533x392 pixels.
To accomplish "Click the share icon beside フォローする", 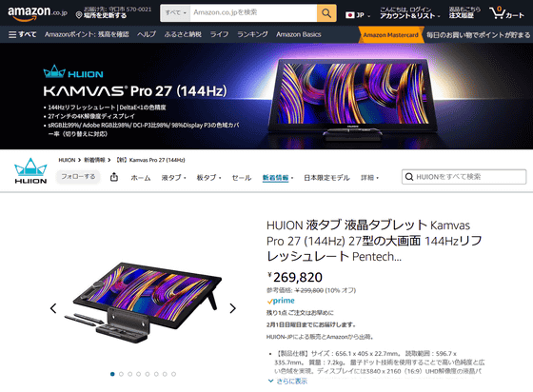I will tap(114, 177).
